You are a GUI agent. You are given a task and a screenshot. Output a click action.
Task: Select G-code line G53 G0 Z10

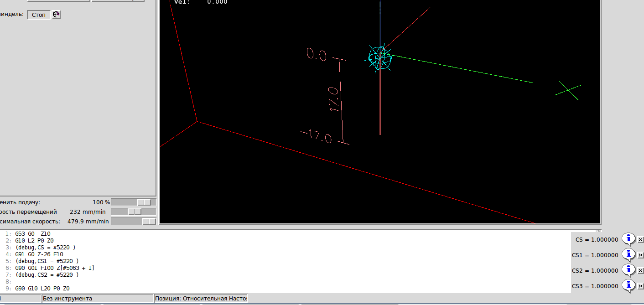33,233
